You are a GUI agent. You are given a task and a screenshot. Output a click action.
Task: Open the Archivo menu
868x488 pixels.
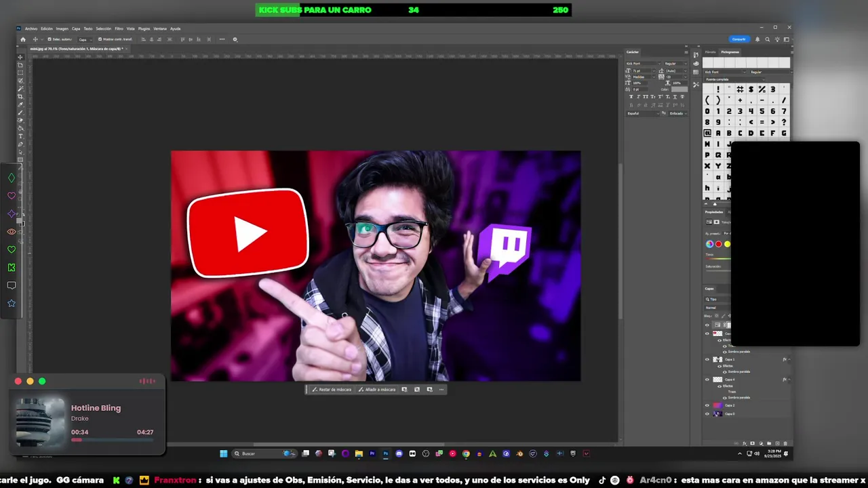[31, 28]
